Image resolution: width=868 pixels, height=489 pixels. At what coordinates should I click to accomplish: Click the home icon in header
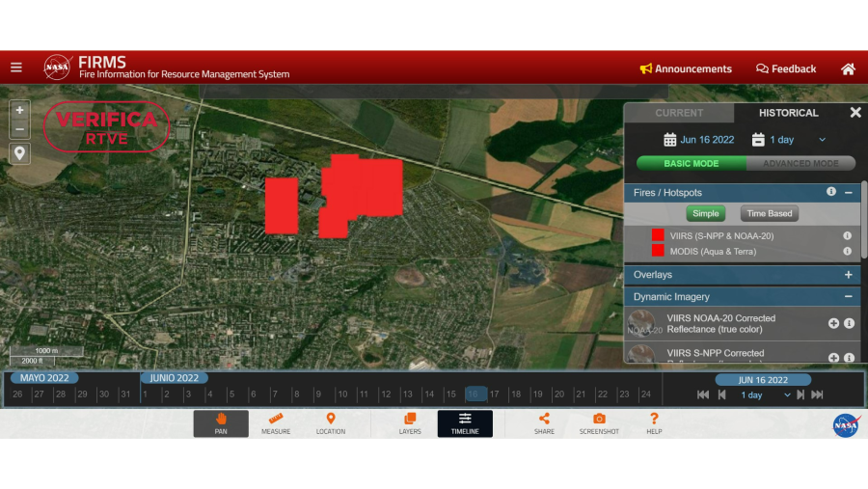pos(848,68)
